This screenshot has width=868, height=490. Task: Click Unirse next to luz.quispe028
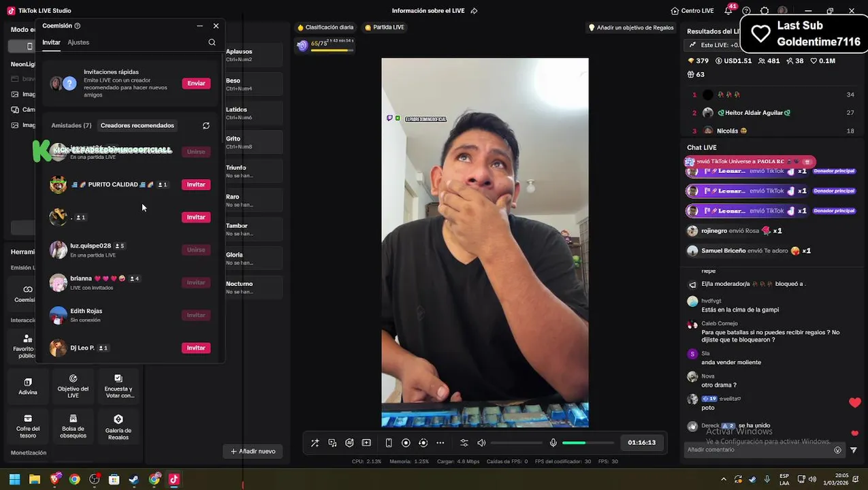click(196, 250)
